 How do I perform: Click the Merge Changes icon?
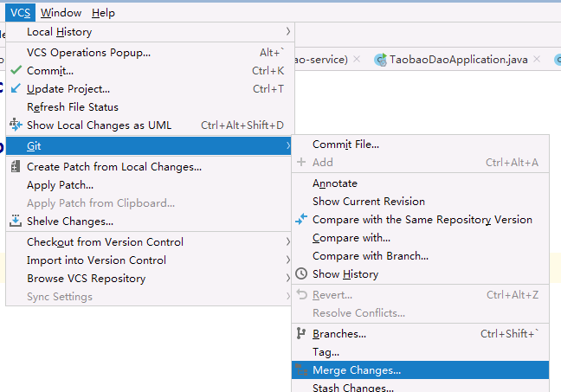tap(301, 370)
